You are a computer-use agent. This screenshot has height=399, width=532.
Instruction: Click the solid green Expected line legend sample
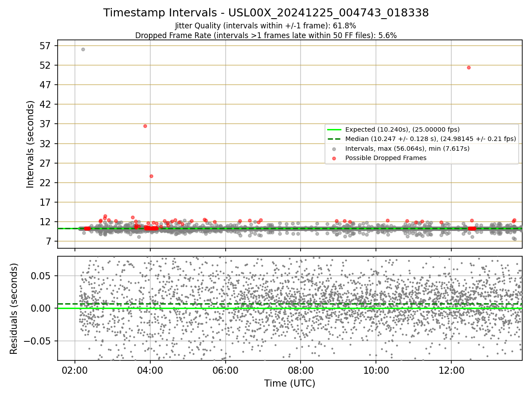[x=334, y=129]
